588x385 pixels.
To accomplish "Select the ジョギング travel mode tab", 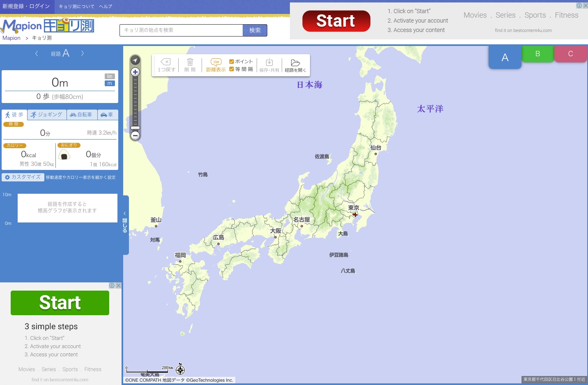I will [47, 115].
